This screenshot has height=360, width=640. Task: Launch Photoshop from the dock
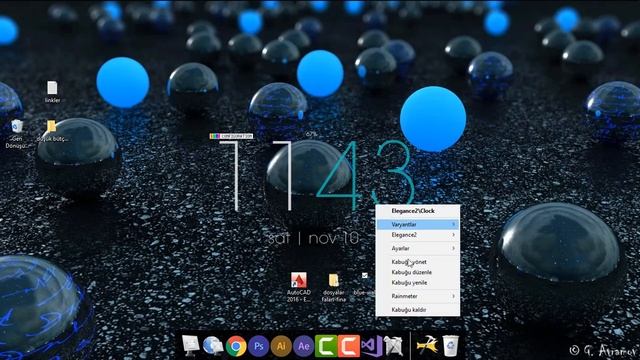coord(258,346)
